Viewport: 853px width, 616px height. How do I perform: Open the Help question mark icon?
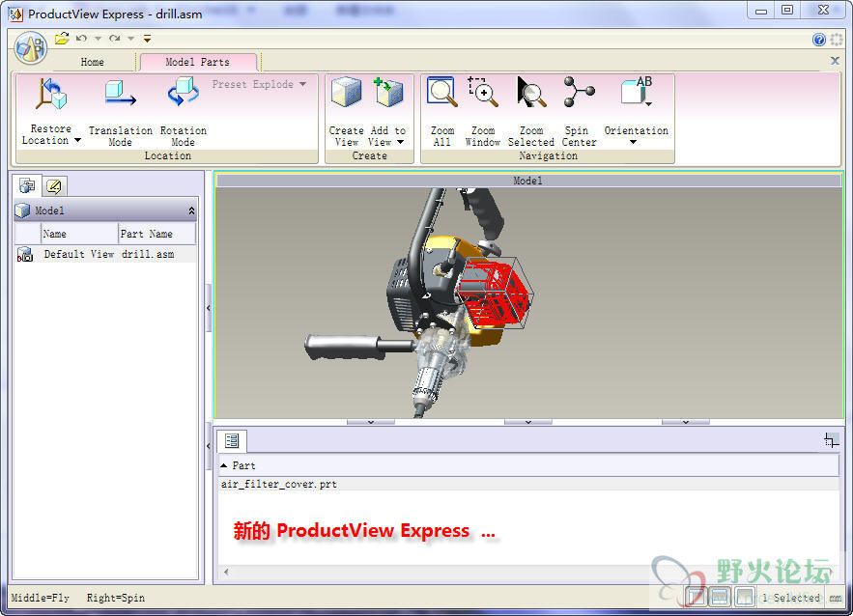pos(819,40)
